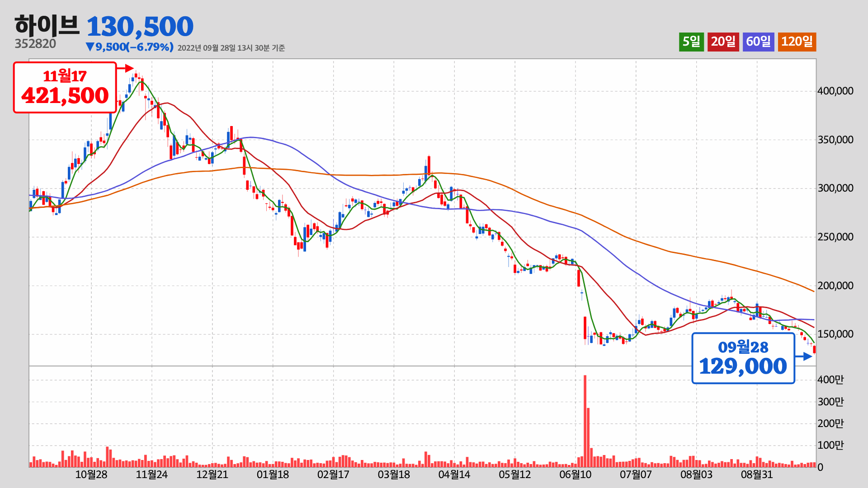The width and height of the screenshot is (868, 488).
Task: Click the 300,000 price axis label
Action: coord(835,188)
